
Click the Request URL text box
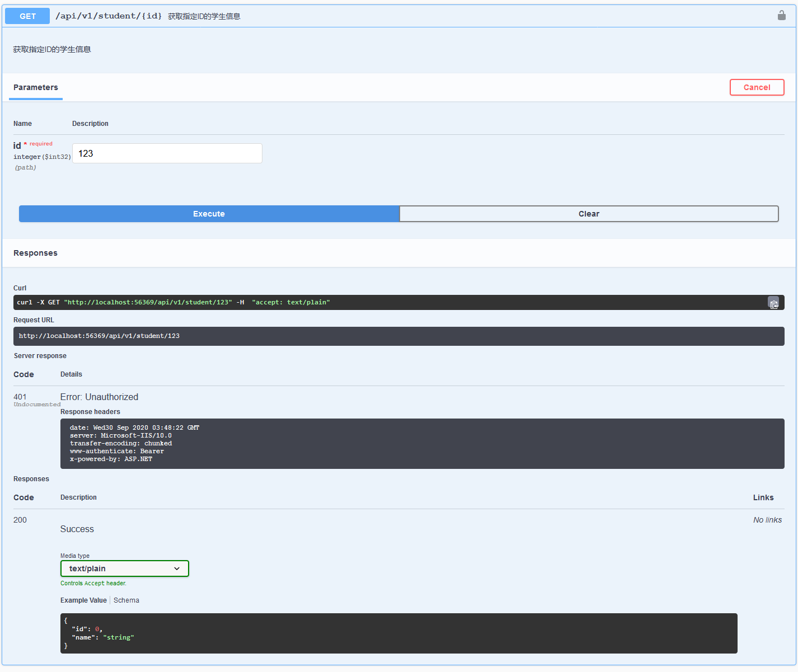[x=399, y=336]
